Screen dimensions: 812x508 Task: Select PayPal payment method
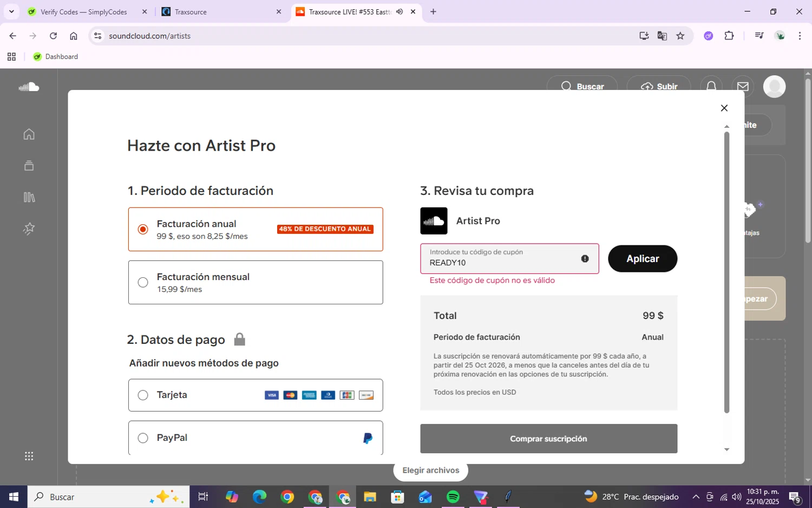pos(256,438)
